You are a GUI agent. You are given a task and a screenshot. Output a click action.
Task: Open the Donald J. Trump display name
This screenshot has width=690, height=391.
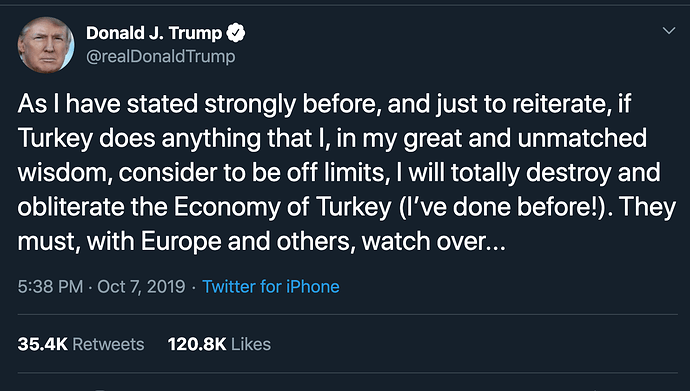[154, 33]
